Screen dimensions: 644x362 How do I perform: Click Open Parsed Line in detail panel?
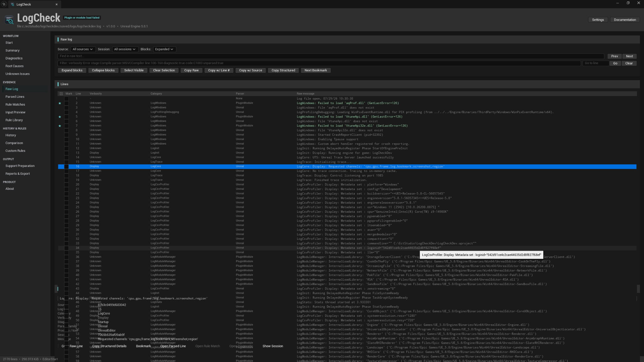click(x=173, y=346)
